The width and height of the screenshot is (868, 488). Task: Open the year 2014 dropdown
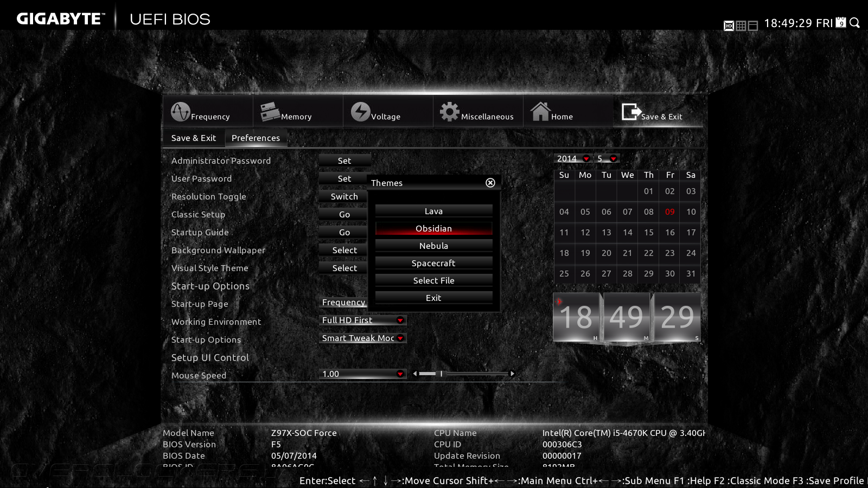coord(573,158)
